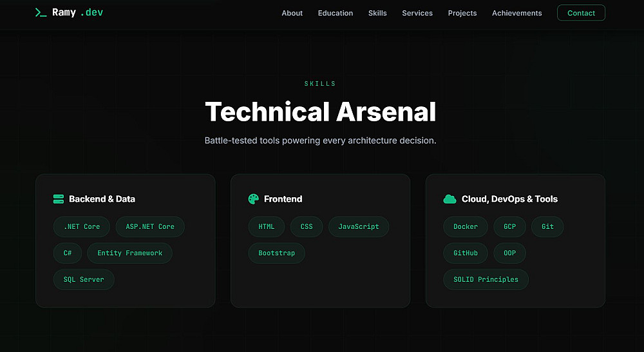This screenshot has height=352, width=644.
Task: Click the Backend & Data server icon
Action: point(59,199)
